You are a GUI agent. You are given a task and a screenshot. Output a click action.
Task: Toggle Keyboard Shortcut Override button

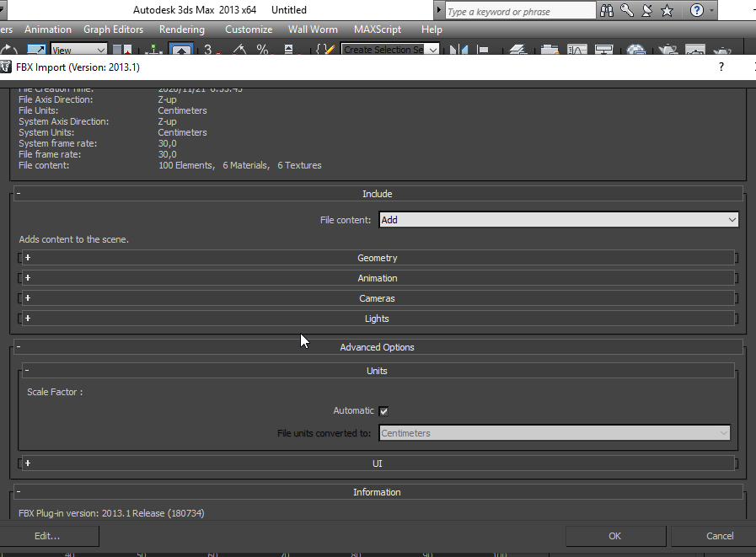(x=181, y=50)
